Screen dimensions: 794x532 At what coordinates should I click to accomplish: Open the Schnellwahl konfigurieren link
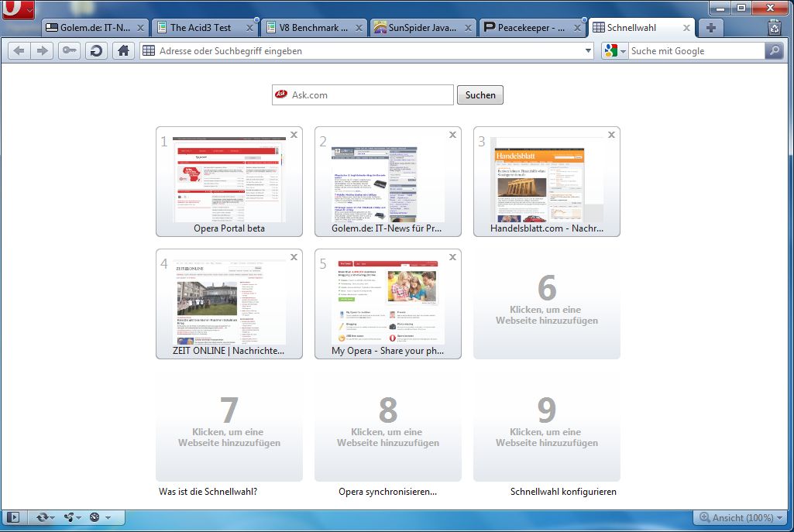click(x=563, y=492)
